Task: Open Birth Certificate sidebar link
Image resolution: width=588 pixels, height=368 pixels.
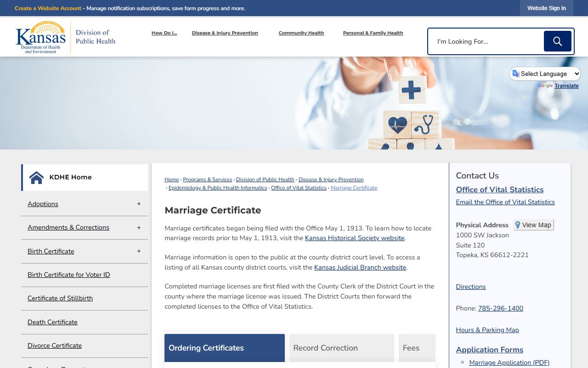Action: 51,251
